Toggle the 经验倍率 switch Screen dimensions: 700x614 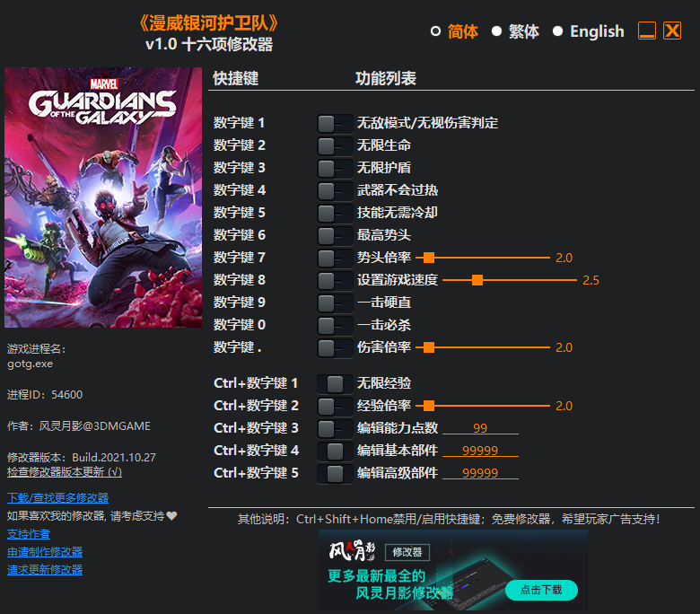click(335, 407)
